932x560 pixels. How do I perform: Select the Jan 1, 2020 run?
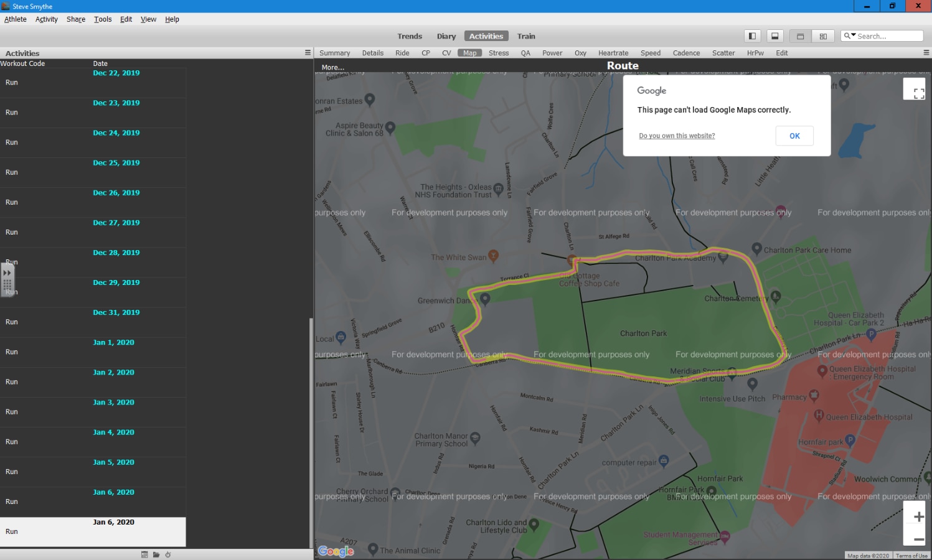pos(93,352)
